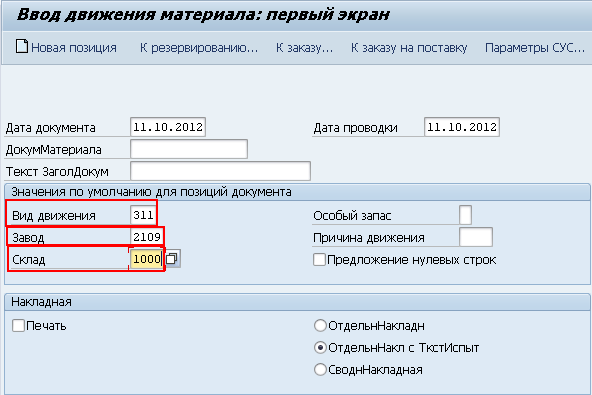Screen dimensions: 592x395
Task: Click the ДокумМатериала input field
Action: click(x=189, y=149)
